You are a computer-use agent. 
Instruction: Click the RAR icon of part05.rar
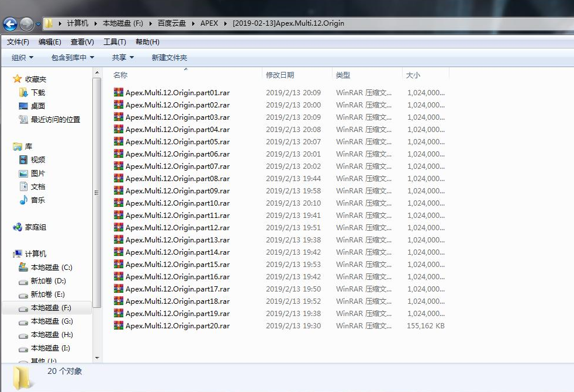(118, 141)
